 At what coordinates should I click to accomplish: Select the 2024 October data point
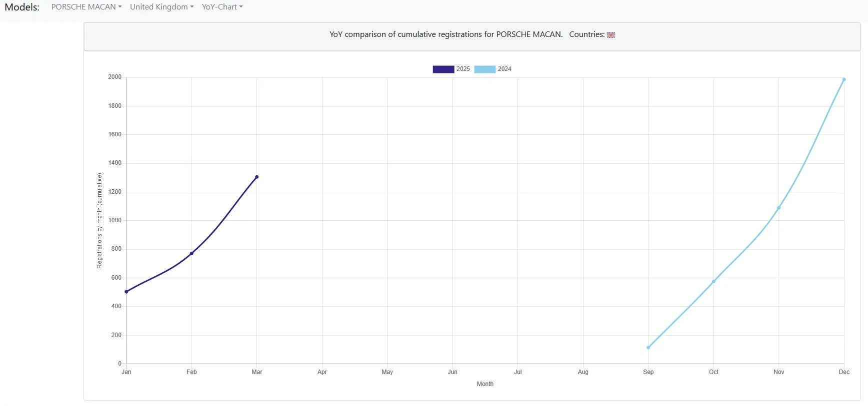click(713, 282)
